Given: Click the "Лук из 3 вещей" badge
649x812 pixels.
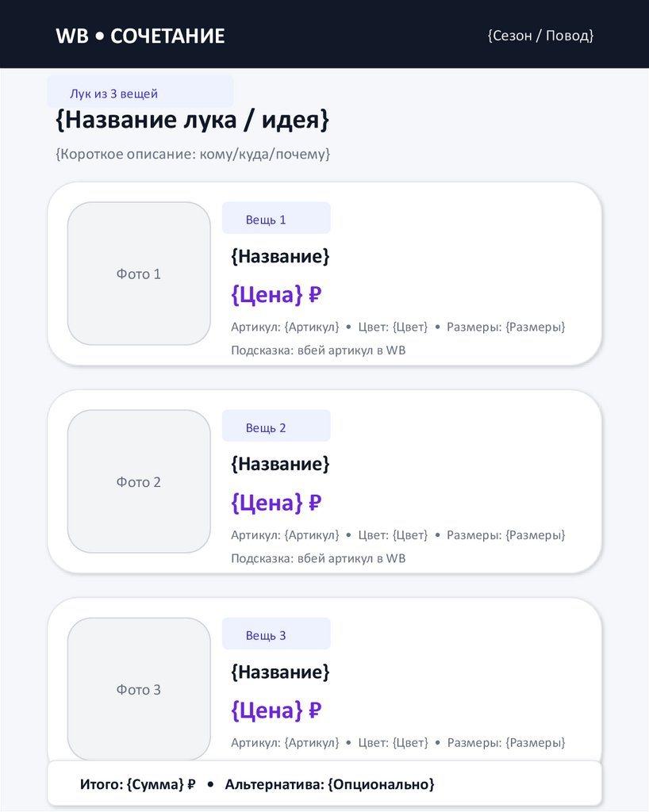Looking at the screenshot, I should pyautogui.click(x=114, y=94).
